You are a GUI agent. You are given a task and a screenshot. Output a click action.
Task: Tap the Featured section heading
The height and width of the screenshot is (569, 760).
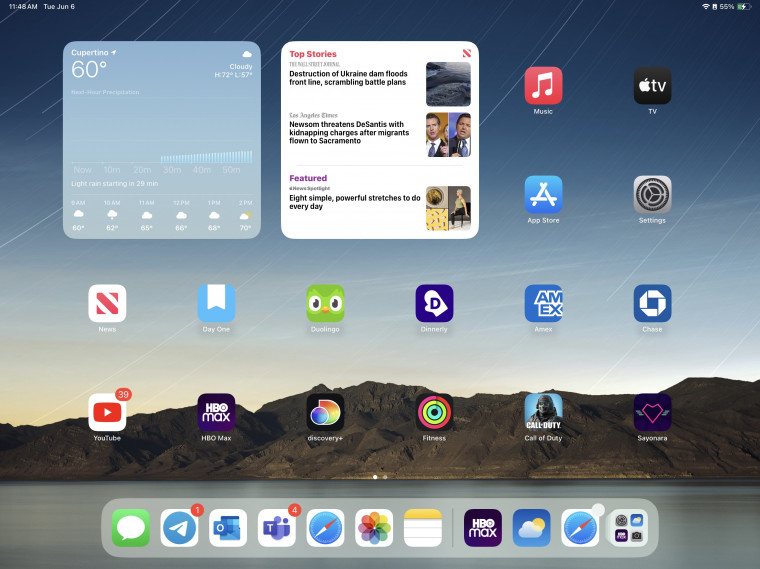pos(308,178)
